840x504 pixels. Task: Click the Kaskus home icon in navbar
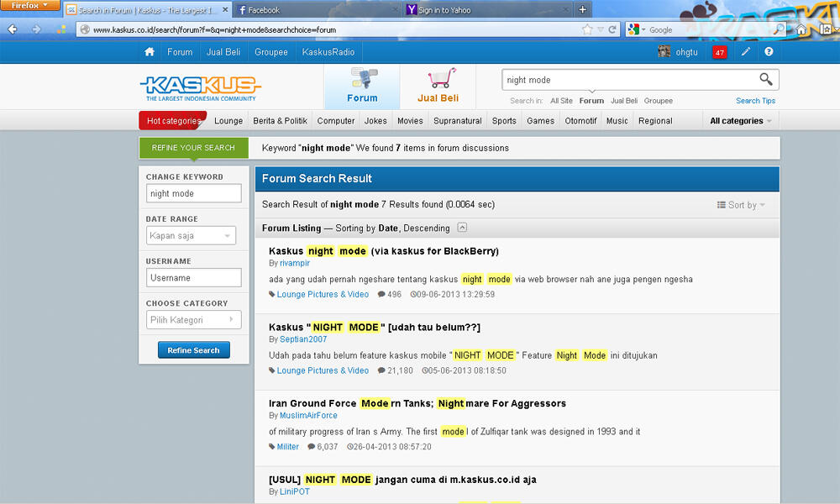(150, 52)
